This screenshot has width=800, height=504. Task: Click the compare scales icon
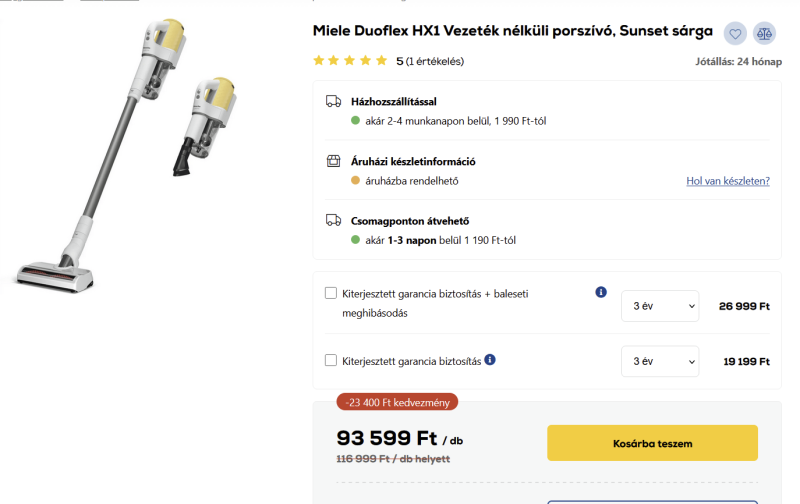764,33
